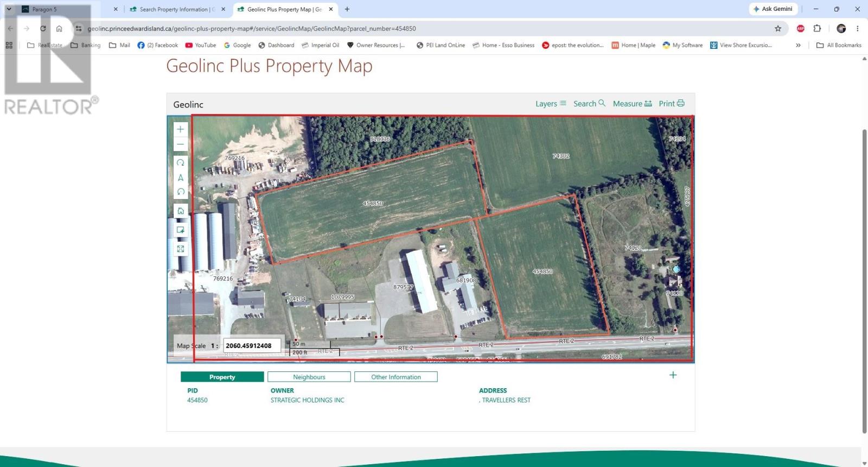Open the YouTube bookmark
The height and width of the screenshot is (467, 868).
pos(201,45)
